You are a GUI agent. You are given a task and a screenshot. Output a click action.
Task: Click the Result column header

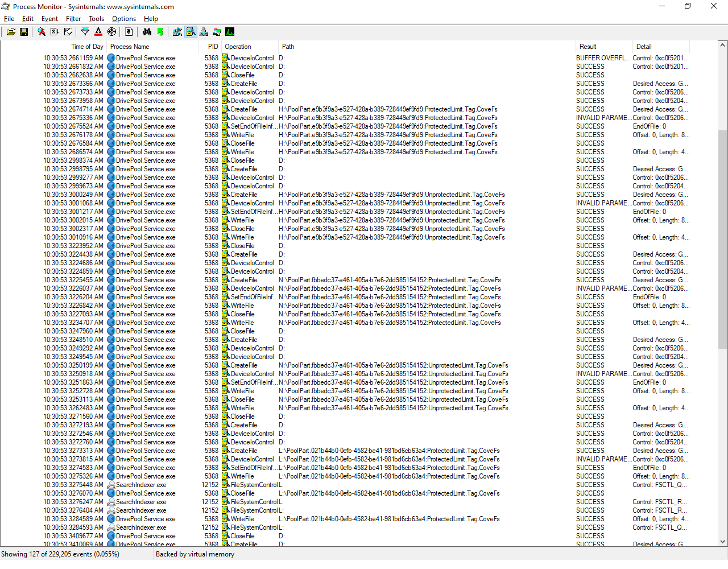(x=588, y=47)
